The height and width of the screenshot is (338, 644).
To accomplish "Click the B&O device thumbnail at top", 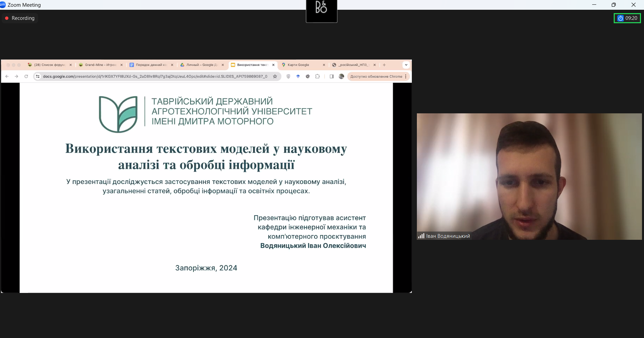I will tap(322, 11).
